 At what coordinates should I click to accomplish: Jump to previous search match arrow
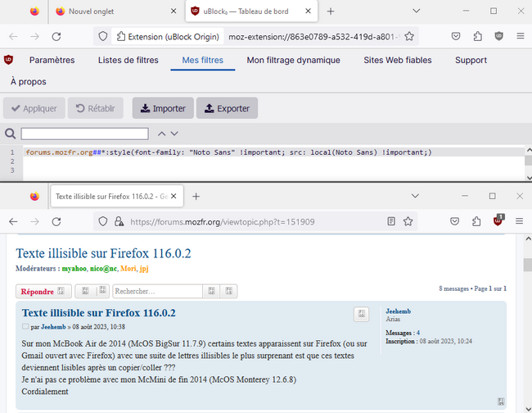[161, 134]
